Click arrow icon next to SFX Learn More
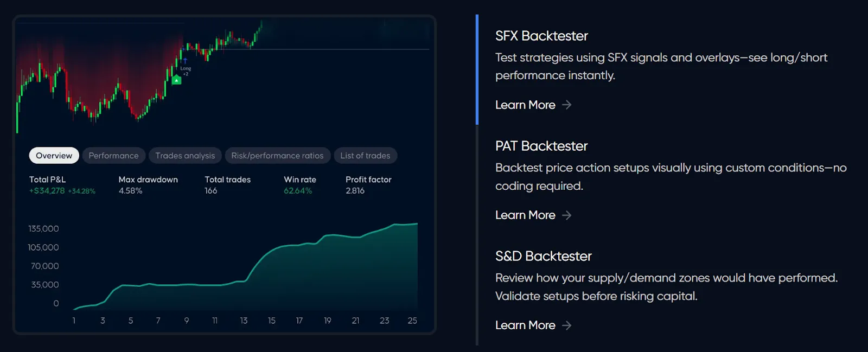This screenshot has height=352, width=868. 567,105
